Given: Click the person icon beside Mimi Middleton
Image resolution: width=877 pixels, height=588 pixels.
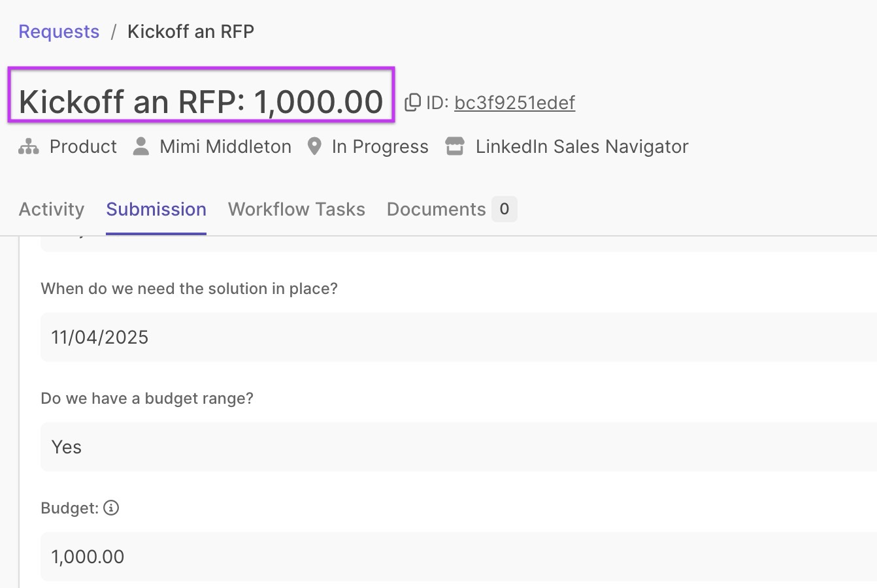Looking at the screenshot, I should click(x=141, y=146).
